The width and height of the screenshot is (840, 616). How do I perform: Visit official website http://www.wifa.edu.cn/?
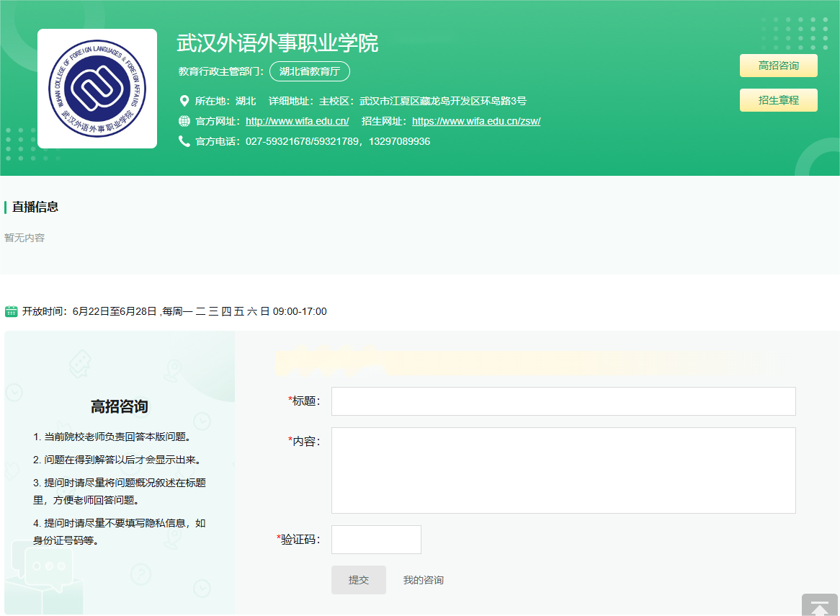(x=297, y=121)
